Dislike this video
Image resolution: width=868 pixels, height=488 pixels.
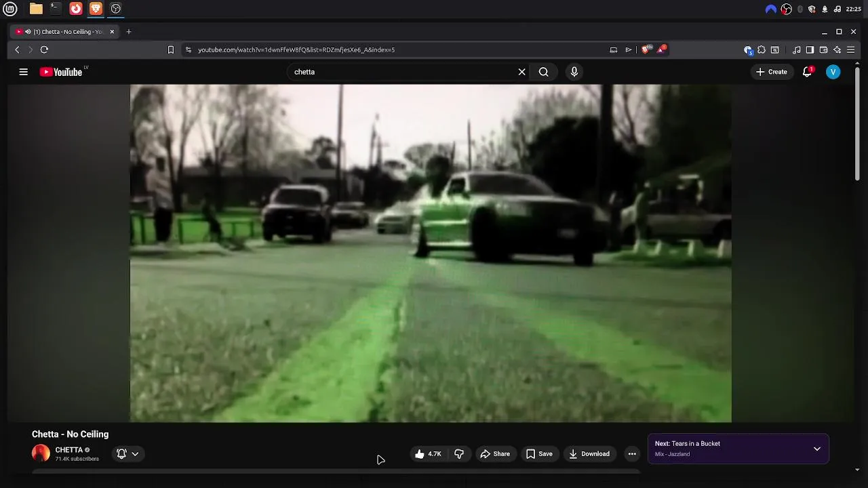459,454
